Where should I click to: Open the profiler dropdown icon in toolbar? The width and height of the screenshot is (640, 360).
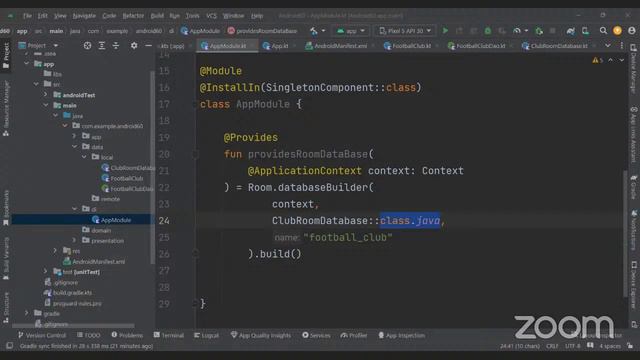[x=520, y=31]
